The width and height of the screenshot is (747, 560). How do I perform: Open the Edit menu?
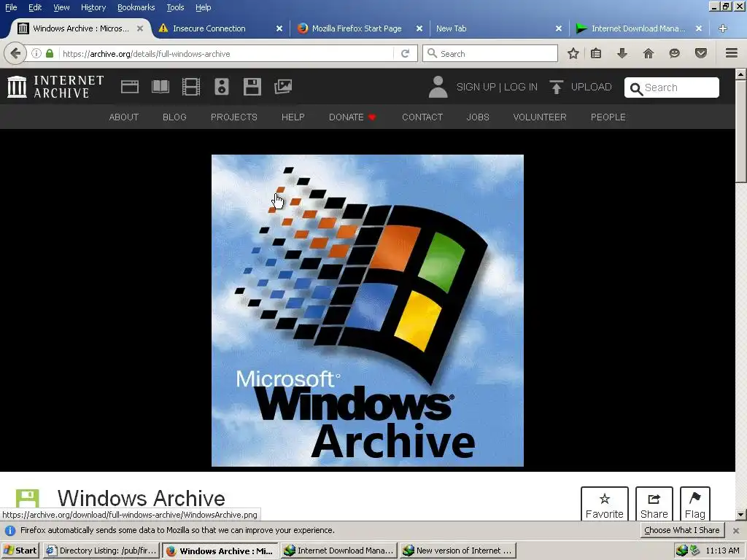point(35,7)
